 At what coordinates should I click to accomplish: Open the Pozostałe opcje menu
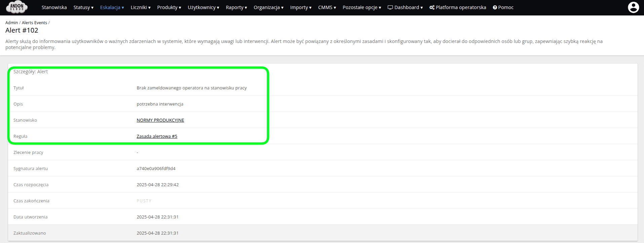coord(362,7)
